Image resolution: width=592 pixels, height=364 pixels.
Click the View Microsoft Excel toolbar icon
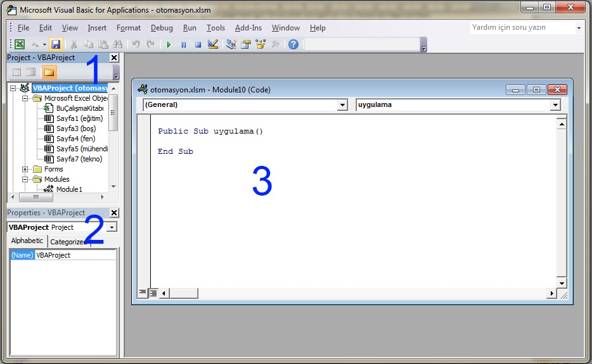(x=20, y=44)
